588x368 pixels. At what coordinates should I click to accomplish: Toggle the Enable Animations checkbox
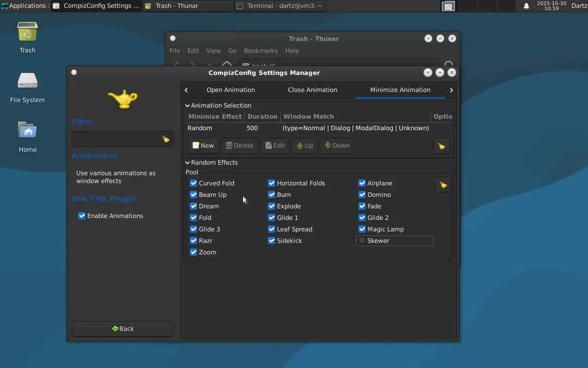[82, 216]
